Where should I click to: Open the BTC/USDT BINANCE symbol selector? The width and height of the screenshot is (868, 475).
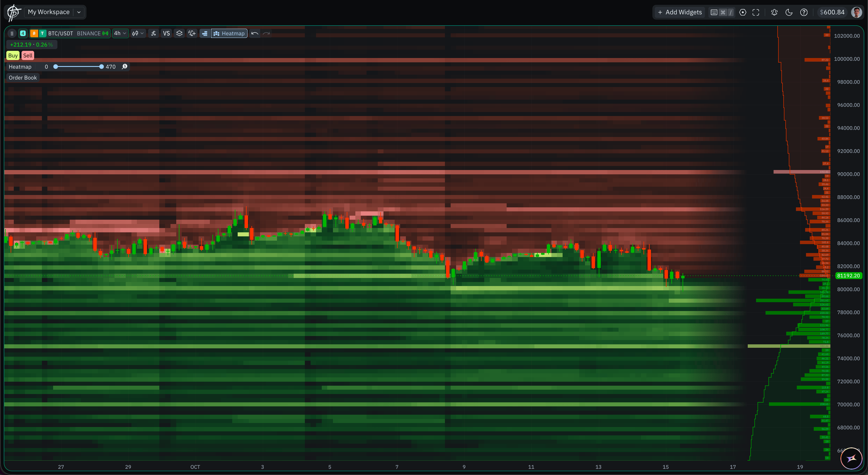[x=70, y=33]
